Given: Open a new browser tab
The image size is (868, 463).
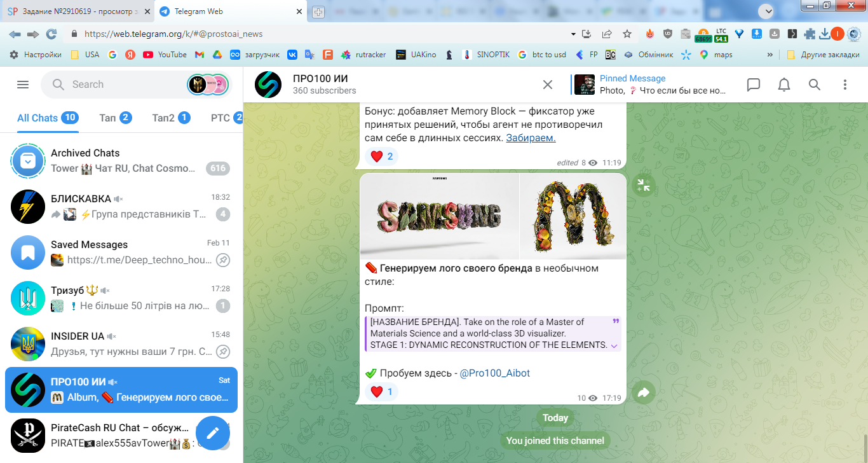Looking at the screenshot, I should (x=318, y=12).
